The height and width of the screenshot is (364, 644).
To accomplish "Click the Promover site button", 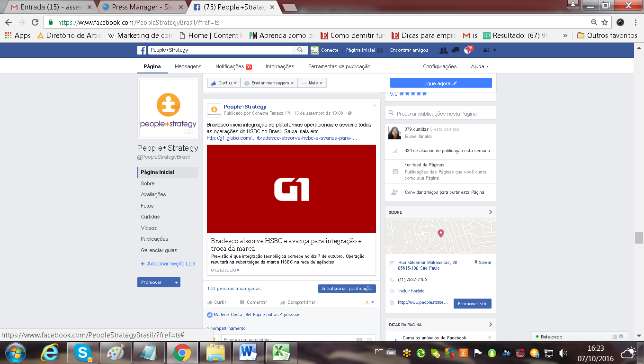I will (x=473, y=303).
